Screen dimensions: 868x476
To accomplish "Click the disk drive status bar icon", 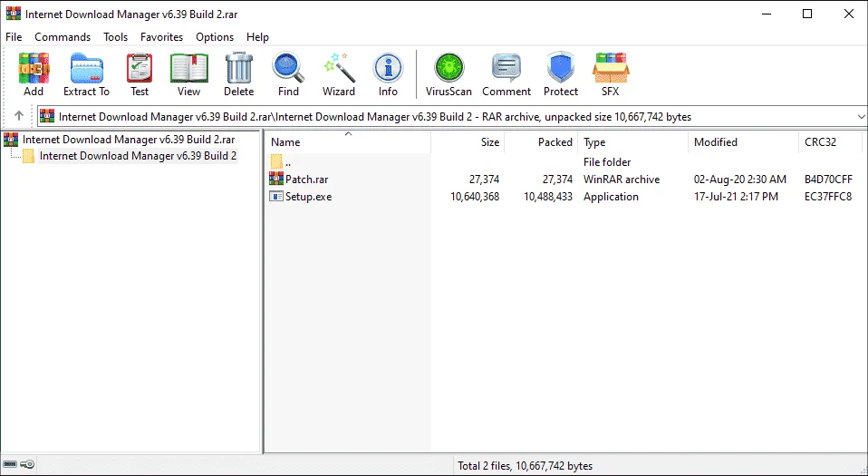I will [x=10, y=464].
